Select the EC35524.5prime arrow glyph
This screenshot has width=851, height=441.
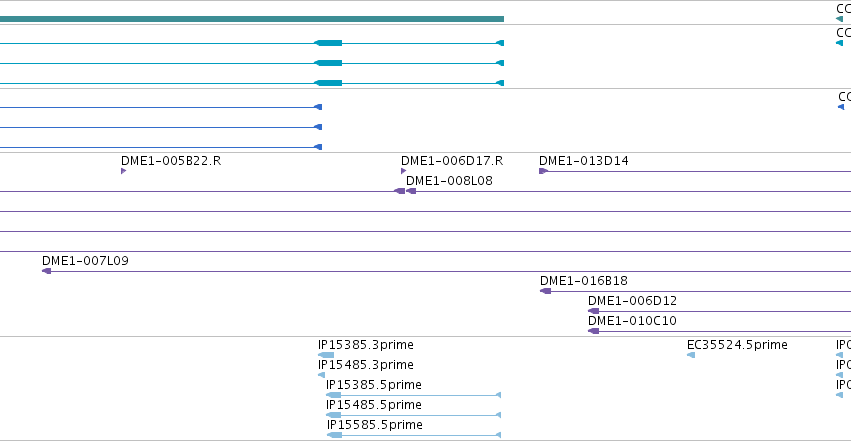click(x=691, y=355)
